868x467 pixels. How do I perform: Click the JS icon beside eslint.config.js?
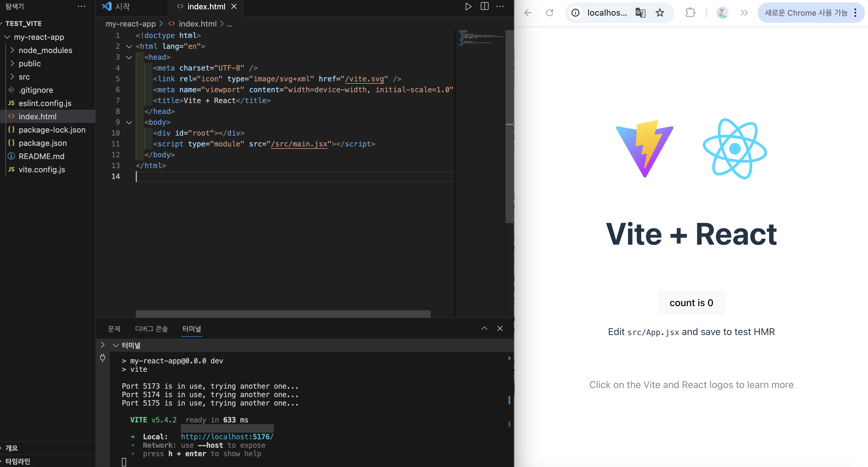(x=11, y=103)
